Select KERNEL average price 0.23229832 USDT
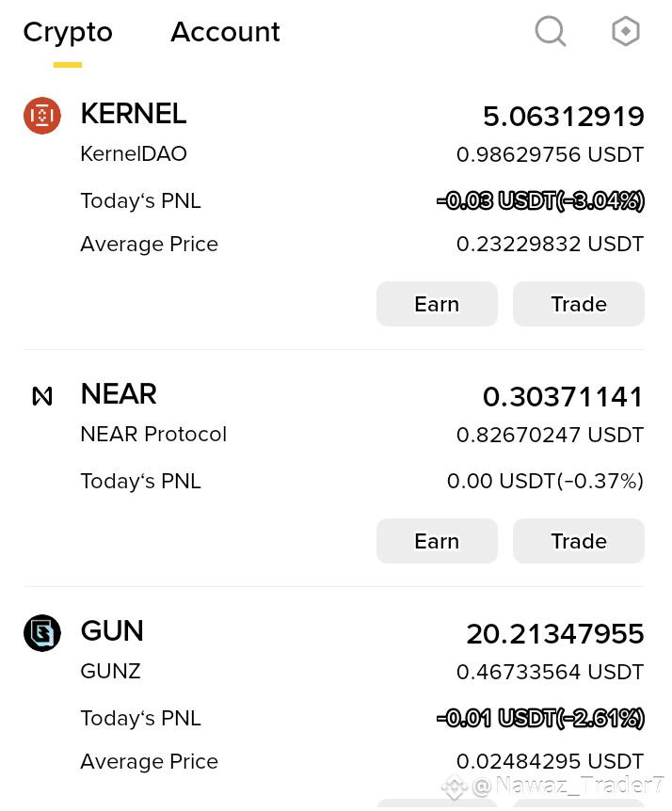This screenshot has width=672, height=811. (550, 244)
